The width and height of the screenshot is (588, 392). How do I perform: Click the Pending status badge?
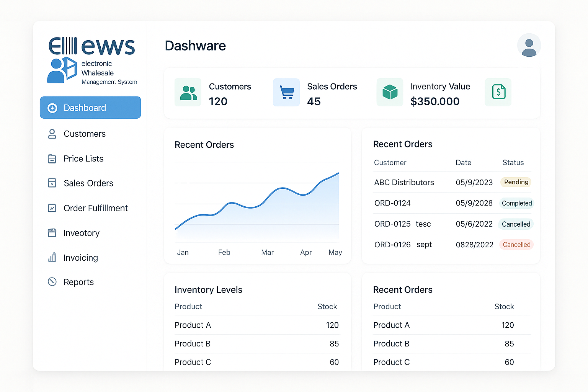(516, 182)
